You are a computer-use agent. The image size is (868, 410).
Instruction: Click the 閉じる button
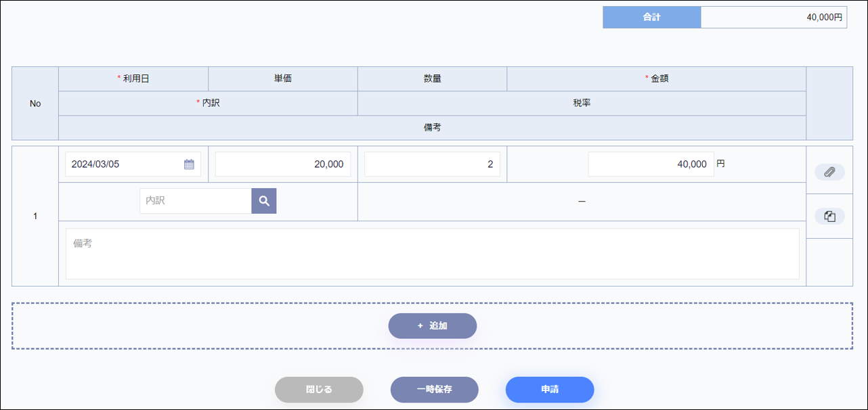pos(319,390)
